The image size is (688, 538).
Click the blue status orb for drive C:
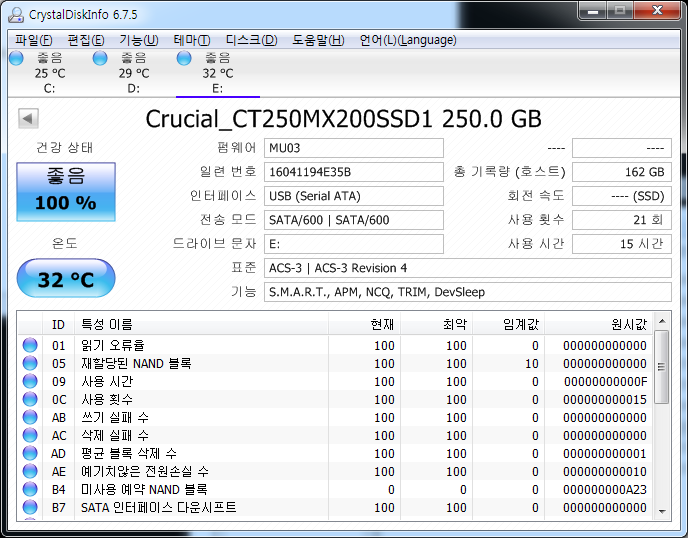click(16, 58)
